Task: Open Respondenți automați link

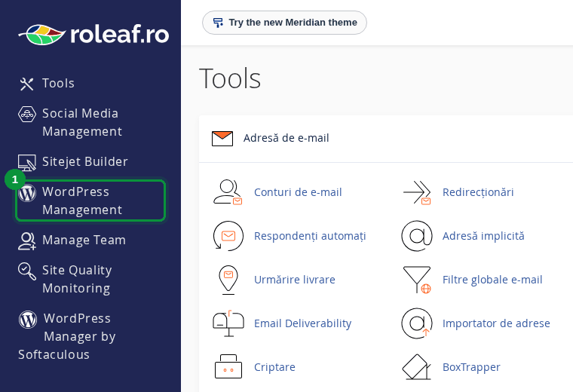Action: click(310, 236)
